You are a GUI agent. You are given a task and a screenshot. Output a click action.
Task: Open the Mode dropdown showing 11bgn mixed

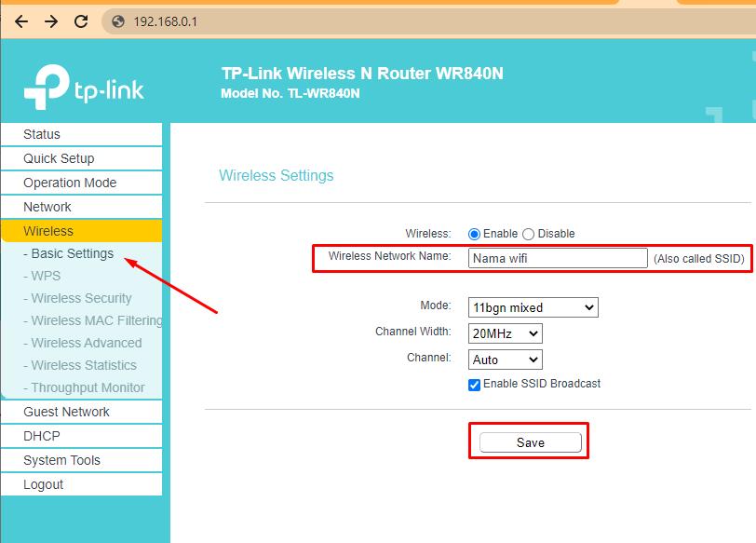pyautogui.click(x=533, y=307)
